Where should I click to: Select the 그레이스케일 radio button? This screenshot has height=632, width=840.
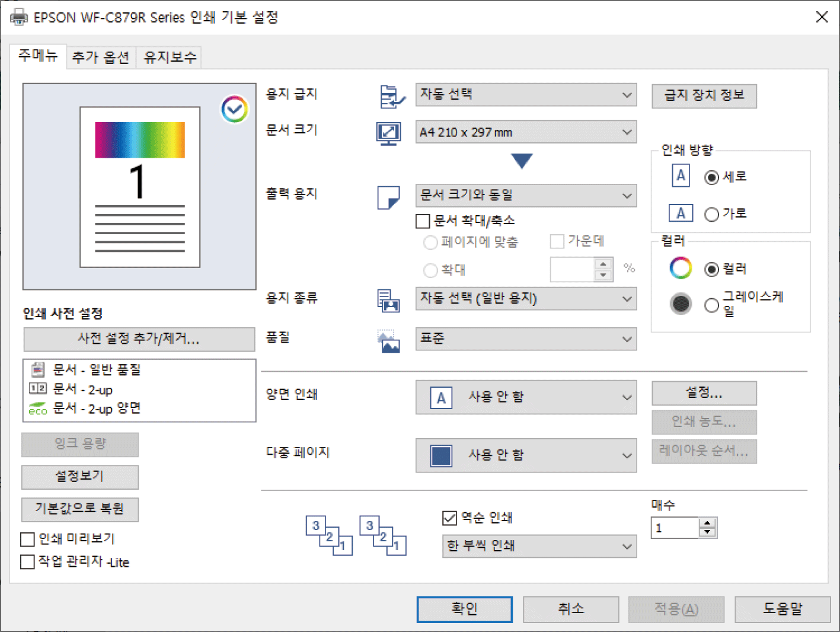click(711, 305)
